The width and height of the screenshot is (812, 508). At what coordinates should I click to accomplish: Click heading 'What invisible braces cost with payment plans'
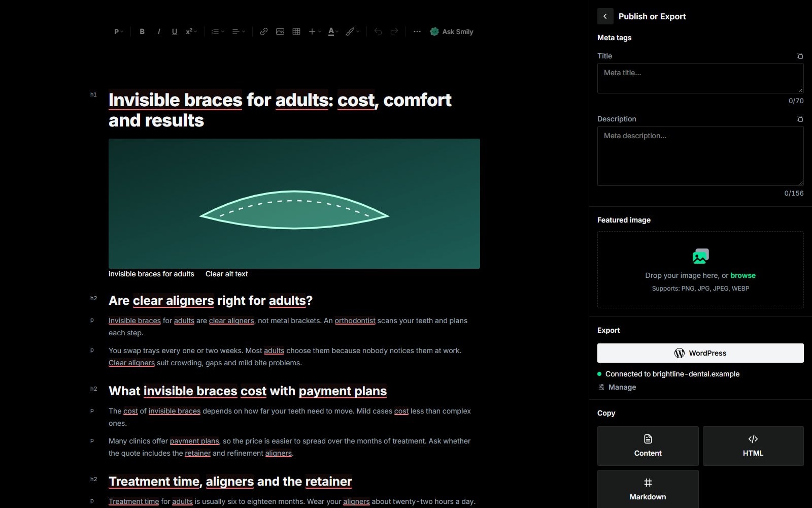click(x=248, y=391)
